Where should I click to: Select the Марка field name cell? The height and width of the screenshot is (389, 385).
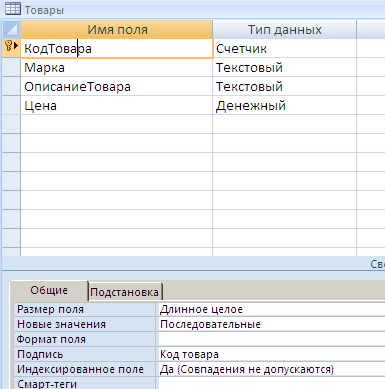(x=117, y=68)
